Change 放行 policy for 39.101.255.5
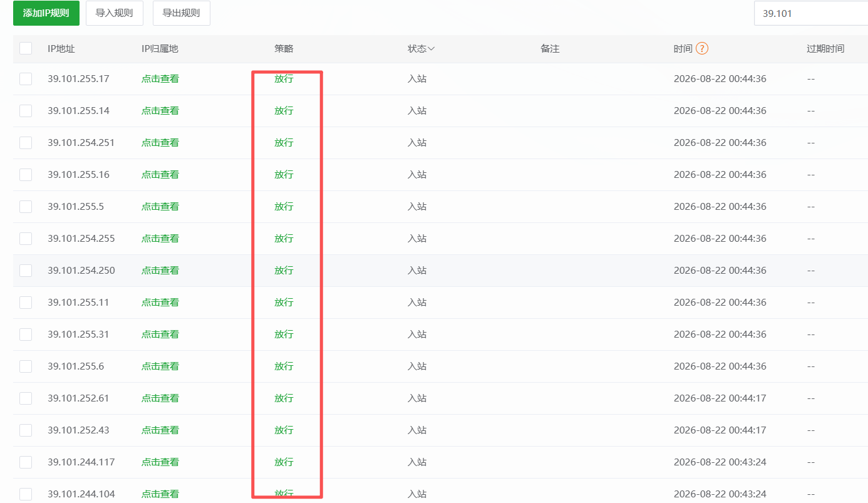Viewport: 868px width, 503px height. [x=284, y=207]
